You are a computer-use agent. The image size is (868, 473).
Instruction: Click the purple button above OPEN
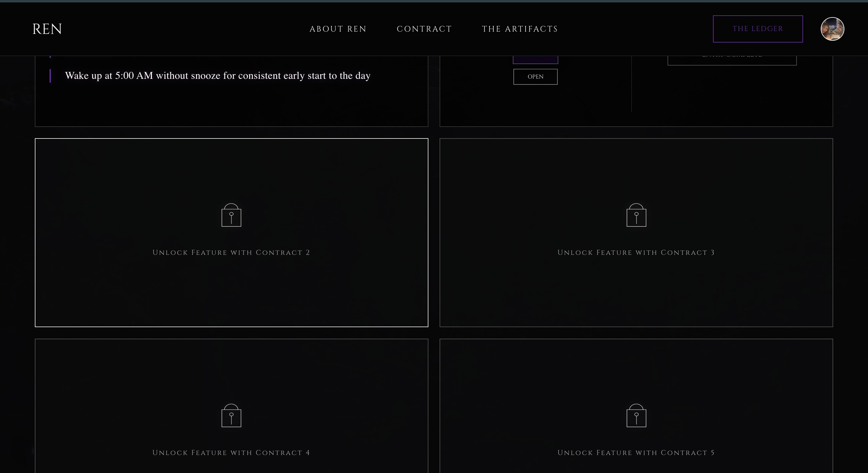(x=536, y=60)
